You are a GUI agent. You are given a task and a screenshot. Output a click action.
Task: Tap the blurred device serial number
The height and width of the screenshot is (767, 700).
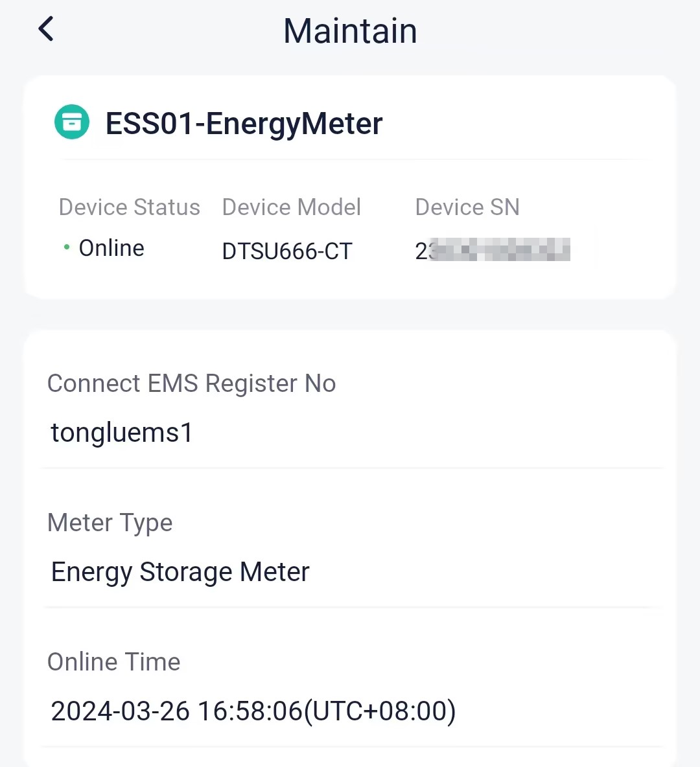[493, 251]
